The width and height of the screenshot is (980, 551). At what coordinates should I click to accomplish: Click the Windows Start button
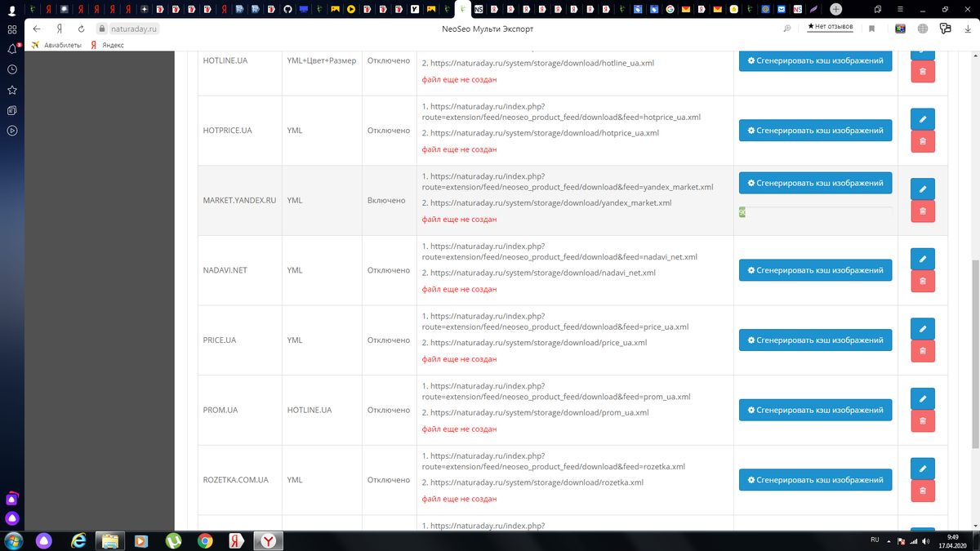click(x=14, y=540)
